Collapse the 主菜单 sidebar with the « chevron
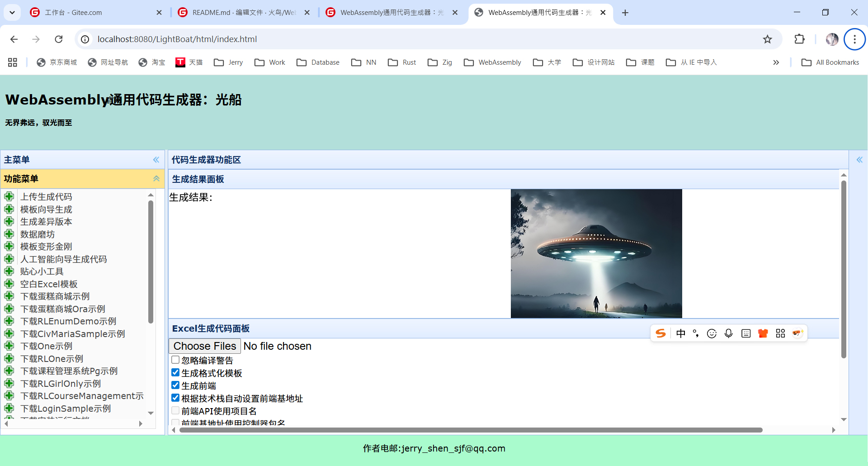The height and width of the screenshot is (466, 868). click(x=156, y=160)
